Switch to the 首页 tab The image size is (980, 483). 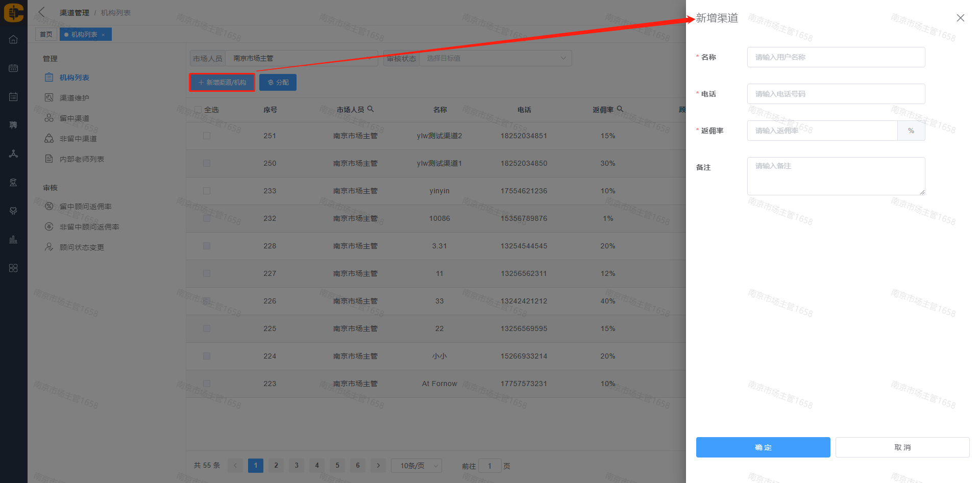click(x=46, y=35)
